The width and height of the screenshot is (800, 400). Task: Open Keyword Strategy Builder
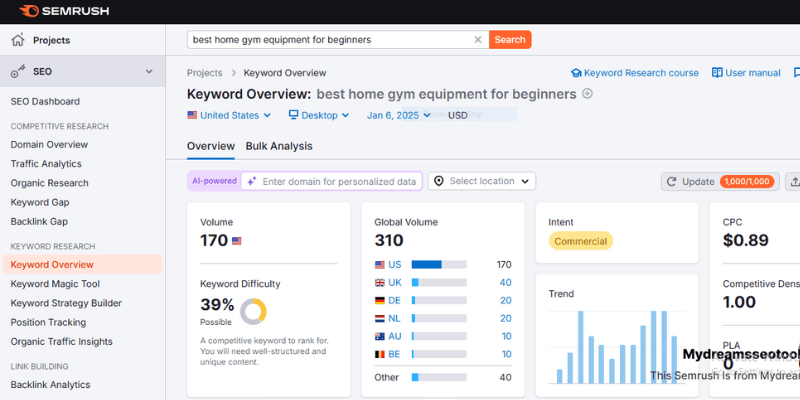pyautogui.click(x=66, y=303)
